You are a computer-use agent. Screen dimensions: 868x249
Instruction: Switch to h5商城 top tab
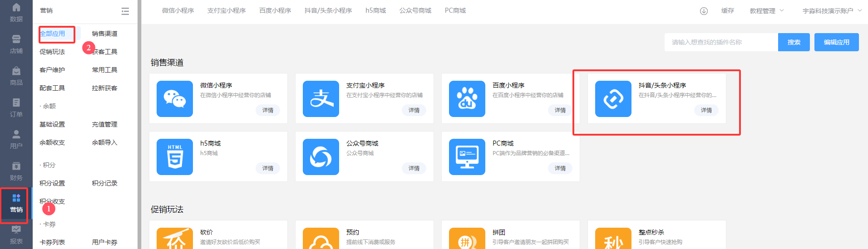click(x=375, y=10)
